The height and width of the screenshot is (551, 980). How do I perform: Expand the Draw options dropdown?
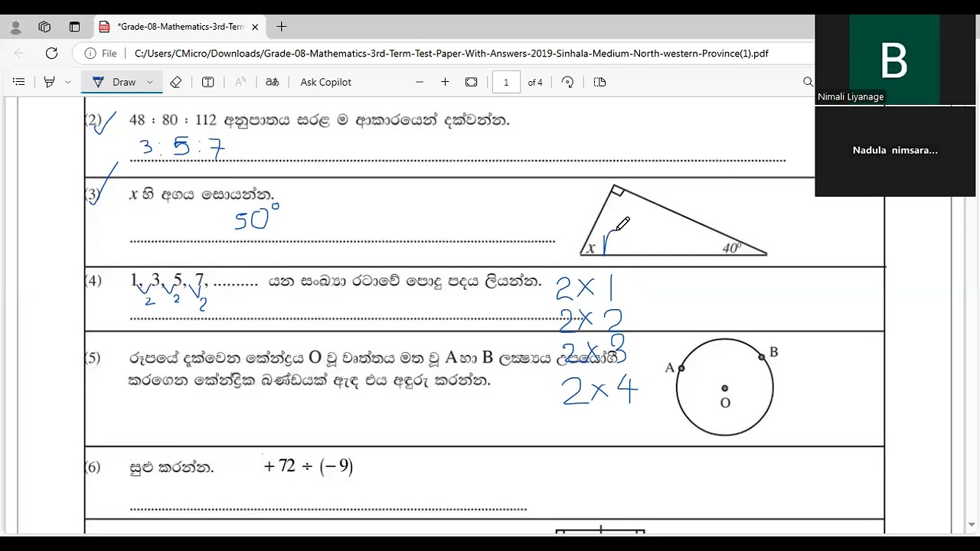tap(150, 82)
